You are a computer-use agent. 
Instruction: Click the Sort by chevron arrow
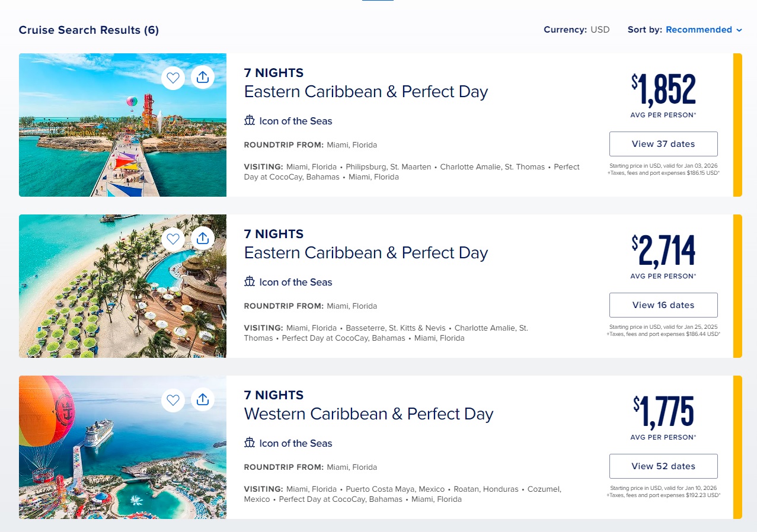739,30
